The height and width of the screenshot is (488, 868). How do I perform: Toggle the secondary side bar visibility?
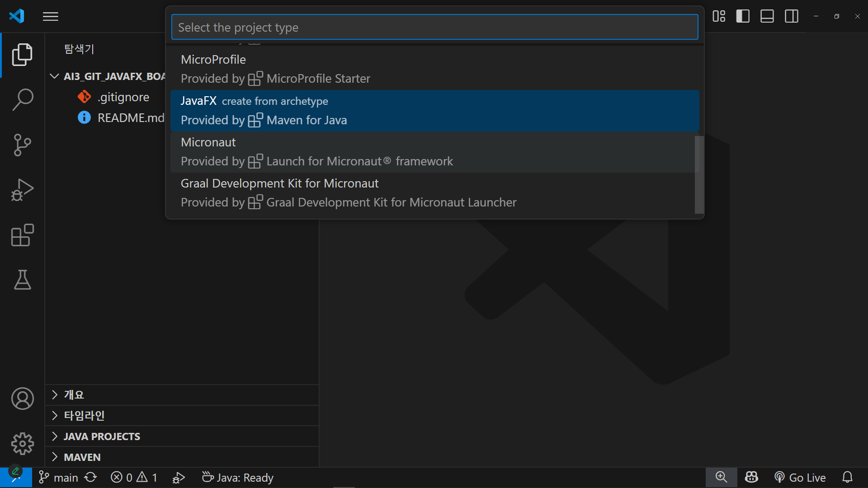click(792, 16)
